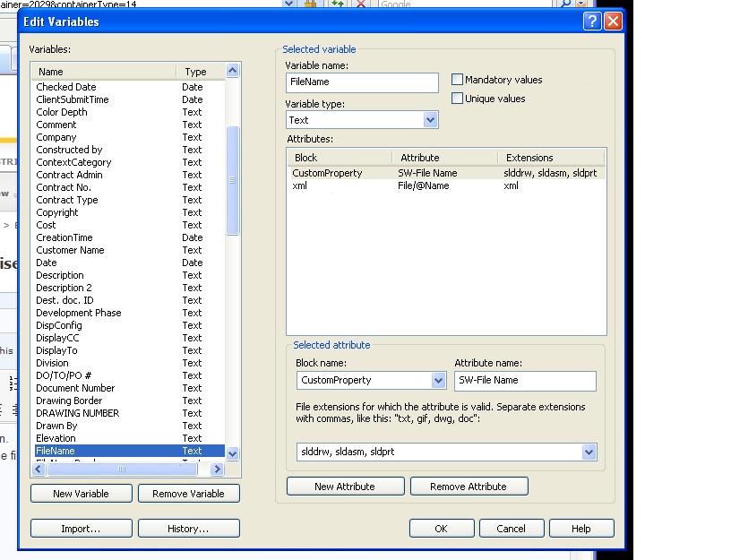Click the Variable name input field

(x=362, y=82)
